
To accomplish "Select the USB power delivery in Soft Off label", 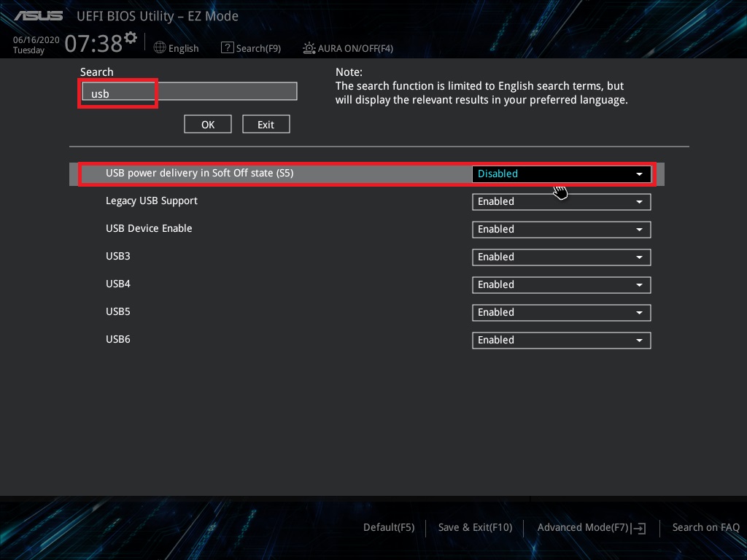I will click(x=200, y=173).
